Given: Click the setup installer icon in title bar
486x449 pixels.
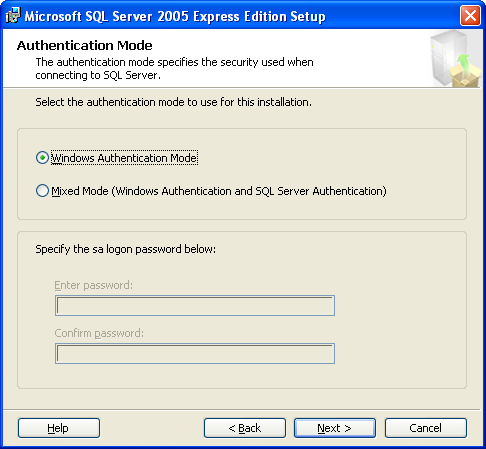Looking at the screenshot, I should pos(13,16).
